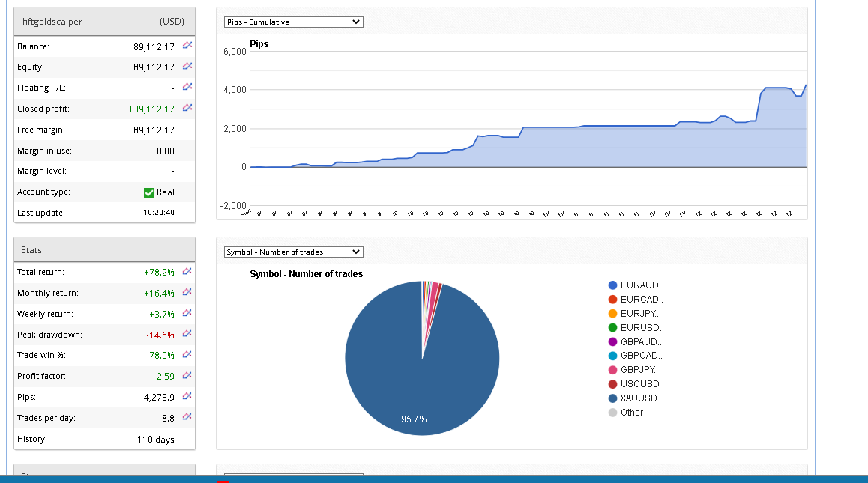
Task: Click the EURAUD legend label
Action: pyautogui.click(x=642, y=285)
